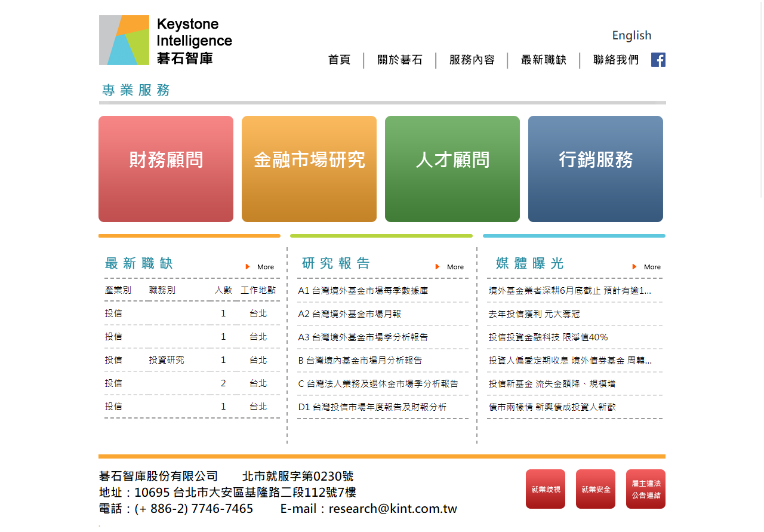Select the 金融市場研究 service tile
Screen dimensions: 764x532
click(309, 169)
